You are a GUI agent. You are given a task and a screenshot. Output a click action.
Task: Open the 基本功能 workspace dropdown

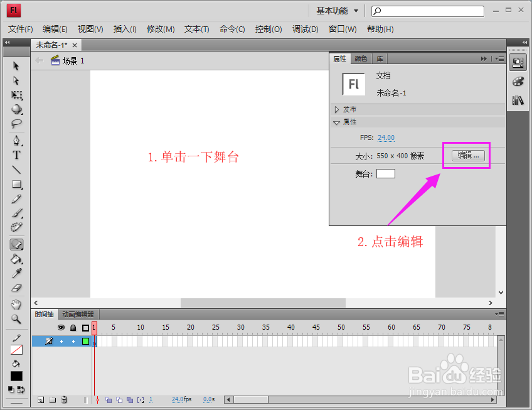[x=338, y=11]
